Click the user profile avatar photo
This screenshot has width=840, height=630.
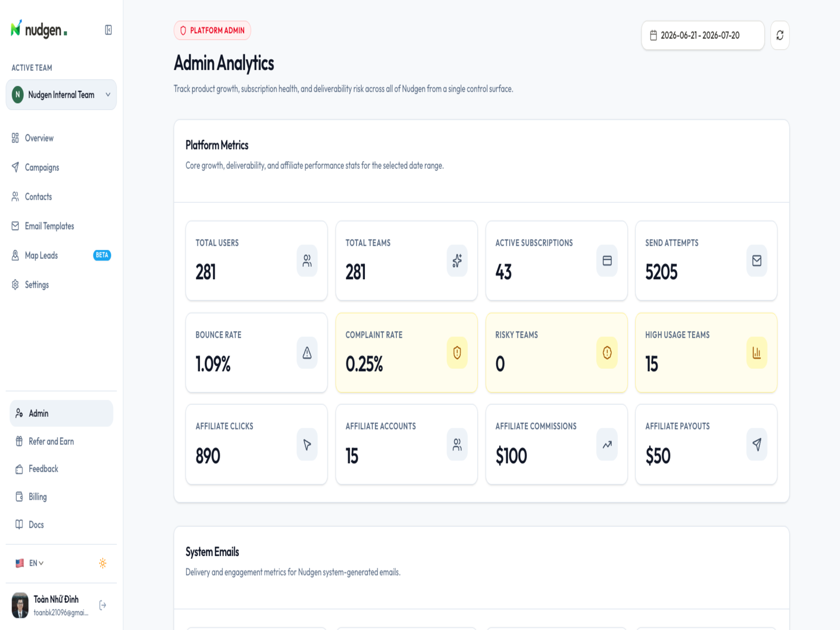click(x=20, y=605)
